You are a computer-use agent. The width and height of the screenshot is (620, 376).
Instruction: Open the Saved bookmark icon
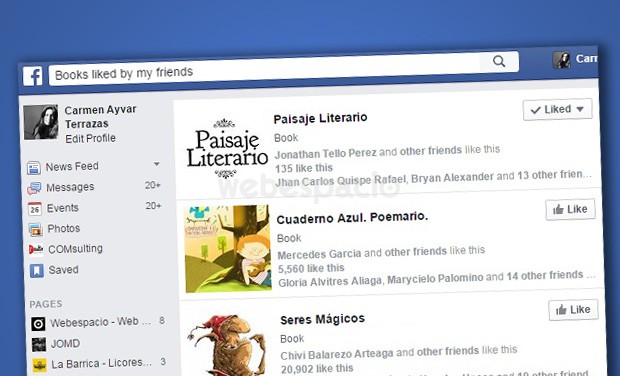(x=37, y=271)
